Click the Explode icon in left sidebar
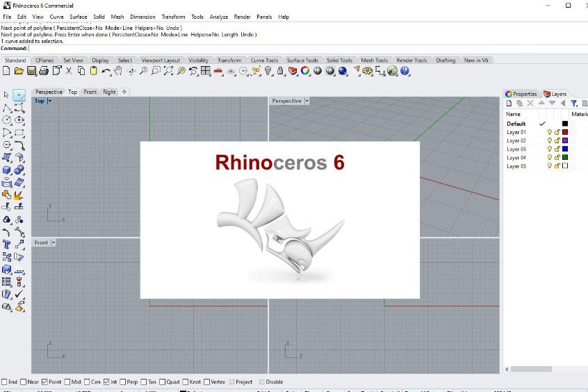The image size is (588, 392). 18,195
